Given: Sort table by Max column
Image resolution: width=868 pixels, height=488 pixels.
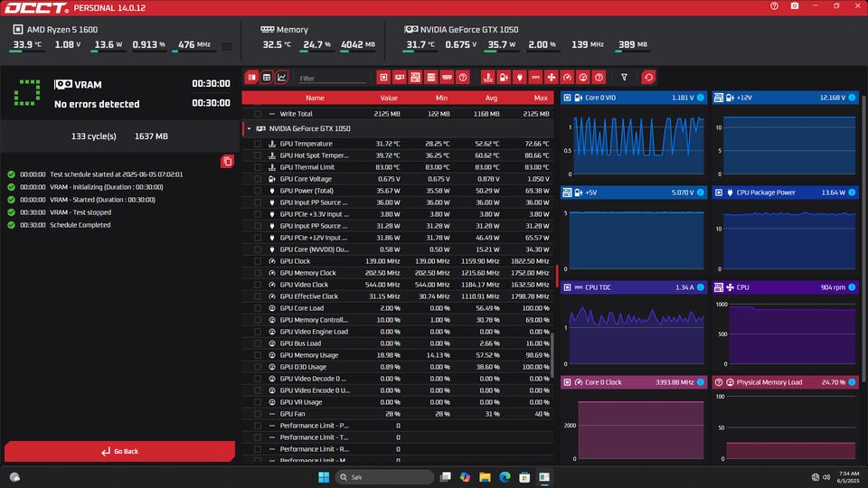Looking at the screenshot, I should (541, 98).
